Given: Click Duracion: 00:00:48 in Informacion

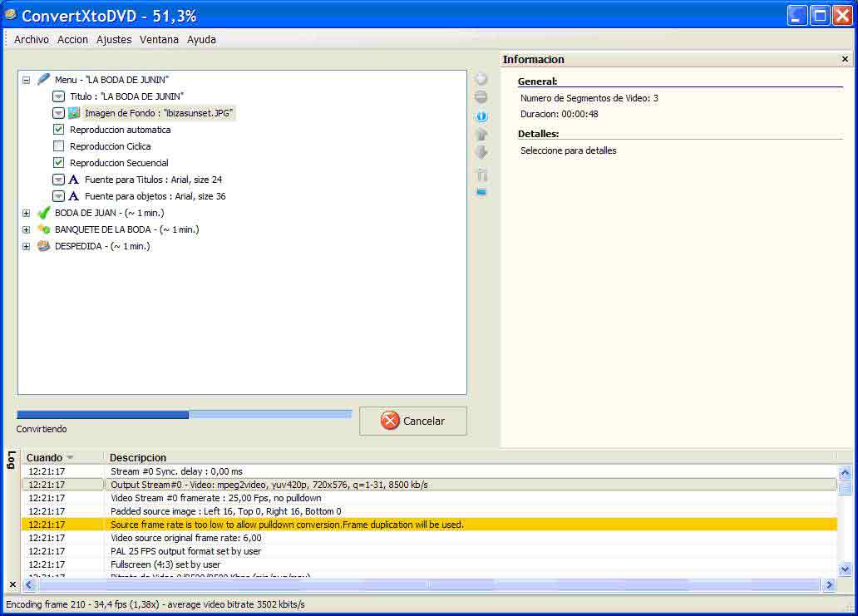Looking at the screenshot, I should click(560, 115).
